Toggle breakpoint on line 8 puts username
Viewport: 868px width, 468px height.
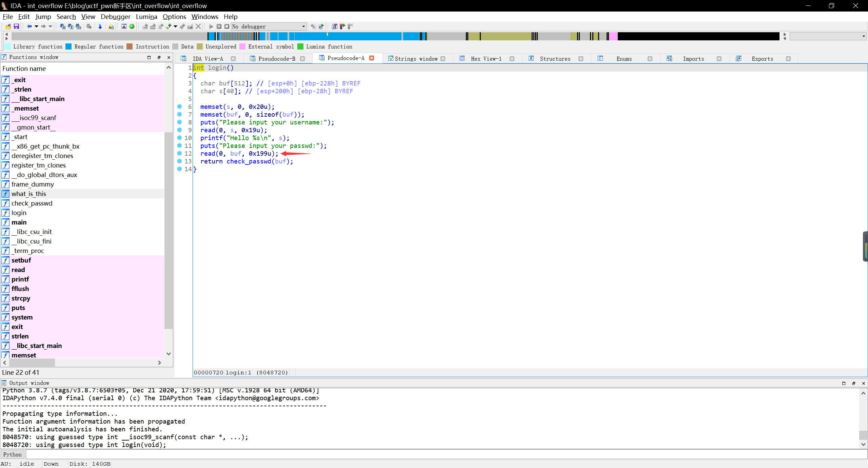tap(180, 122)
